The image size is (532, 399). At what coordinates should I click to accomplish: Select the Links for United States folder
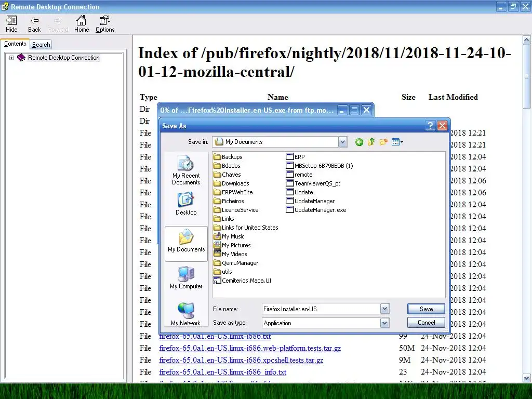pos(246,228)
